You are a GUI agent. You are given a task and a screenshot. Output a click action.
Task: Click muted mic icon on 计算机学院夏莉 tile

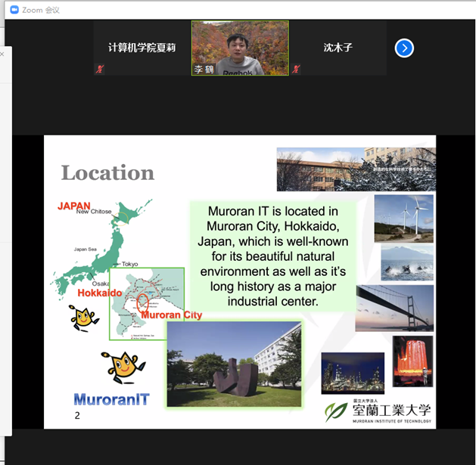click(x=98, y=70)
